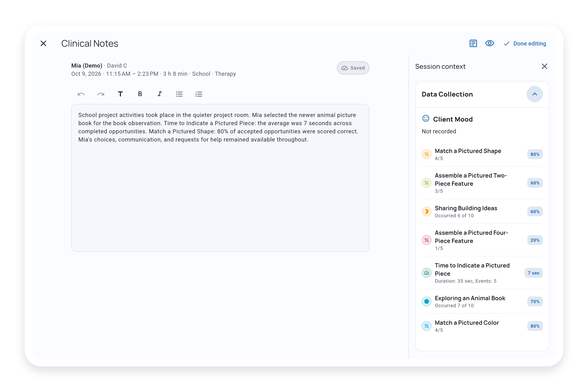Click the 60% badge for Sharing Building Ideas
Image resolution: width=588 pixels, height=391 pixels.
[535, 211]
